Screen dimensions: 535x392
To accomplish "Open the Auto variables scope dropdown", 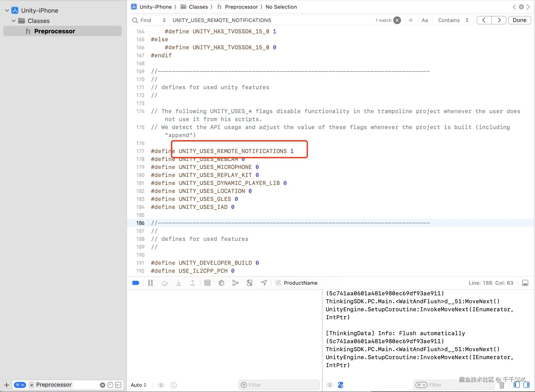I will click(x=138, y=385).
